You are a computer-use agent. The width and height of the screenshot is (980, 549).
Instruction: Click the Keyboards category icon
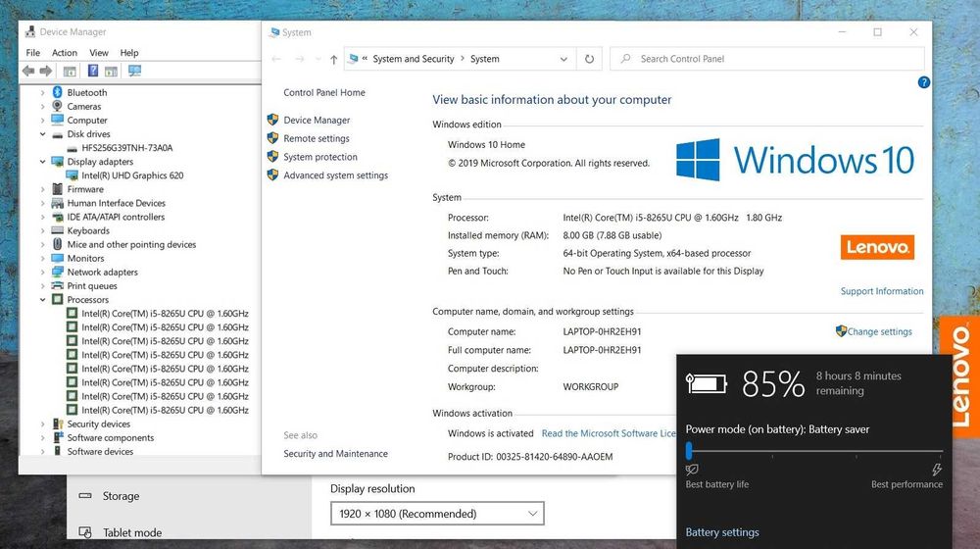pyautogui.click(x=58, y=230)
